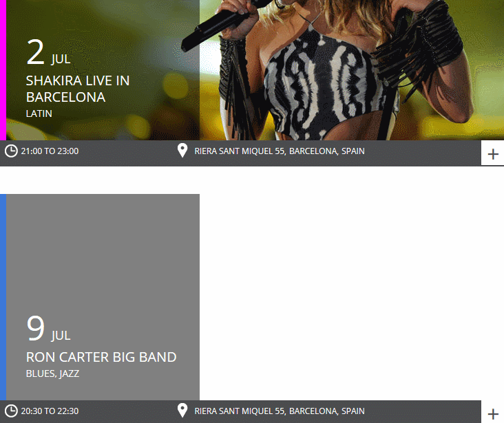Click the clock icon beside 21:00 to 23:00
The image size is (504, 423).
pyautogui.click(x=11, y=151)
